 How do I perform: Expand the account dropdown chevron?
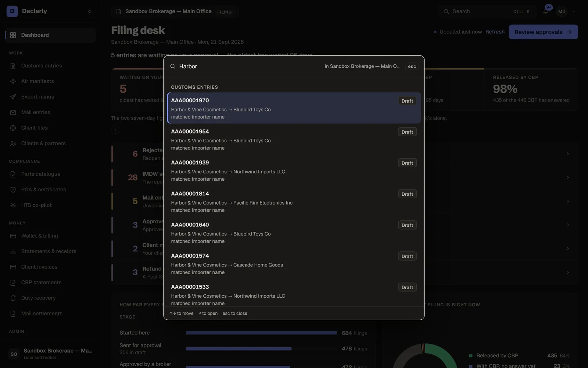[x=574, y=11]
